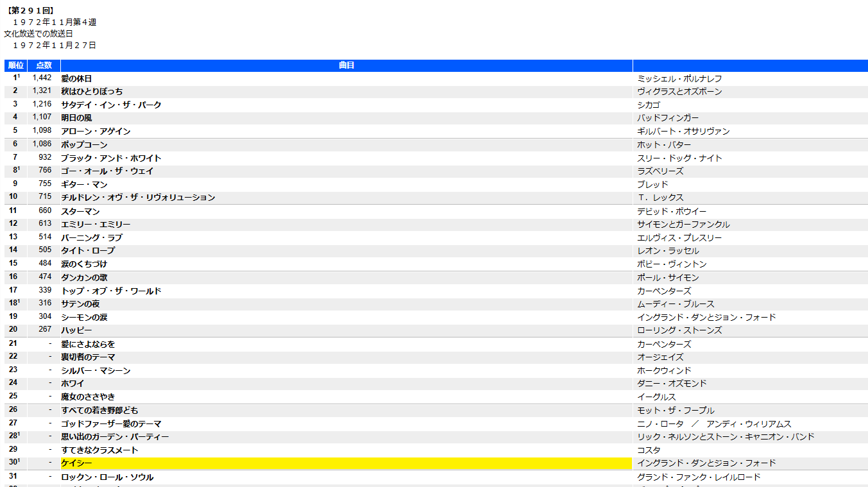
Task: Select the artist "T.レックス"
Action: (660, 198)
